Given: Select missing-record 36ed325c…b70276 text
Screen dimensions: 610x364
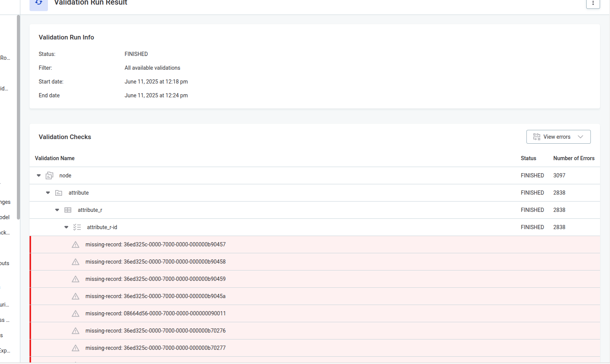Looking at the screenshot, I should [155, 331].
